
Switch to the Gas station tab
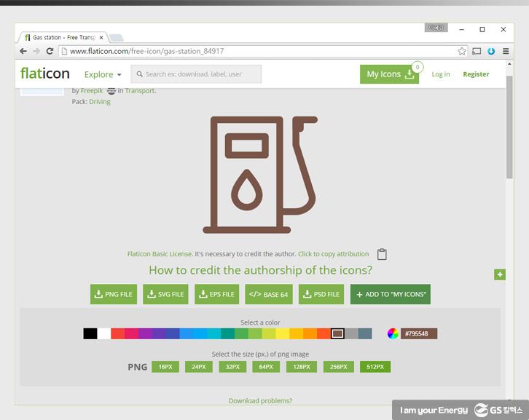click(x=63, y=37)
